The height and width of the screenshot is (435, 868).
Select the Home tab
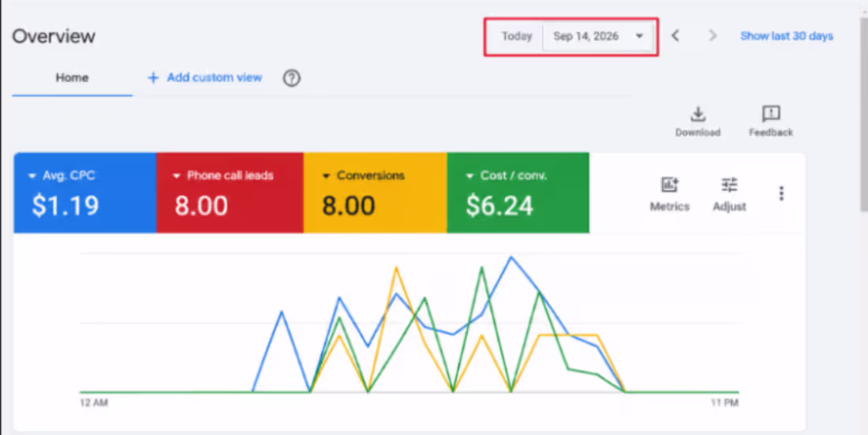coord(72,78)
